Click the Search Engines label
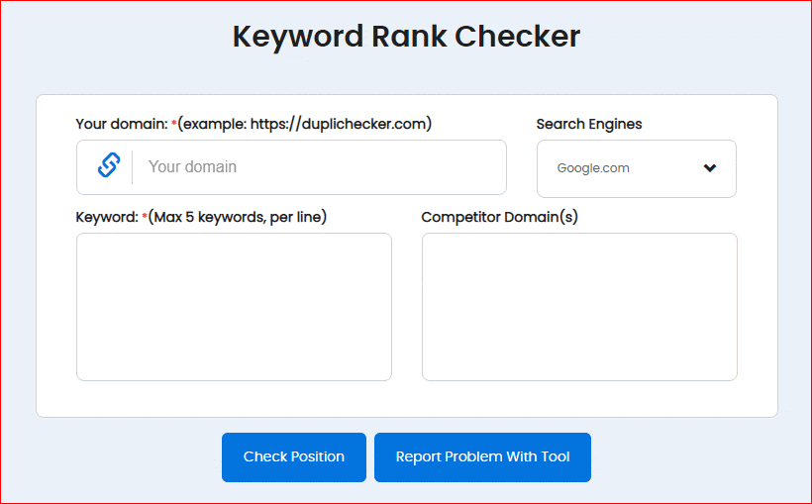This screenshot has width=812, height=504. pos(589,125)
